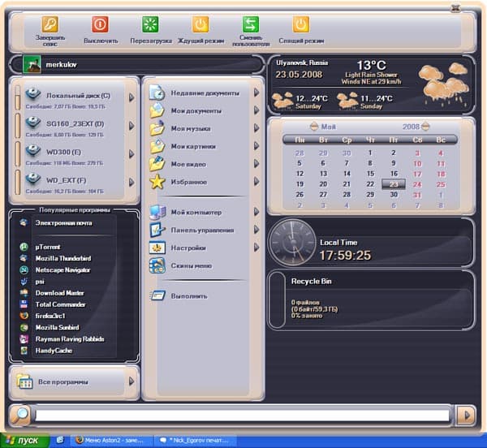
Task: Expand the WD_EXT (F) submenu arrow
Action: click(131, 183)
